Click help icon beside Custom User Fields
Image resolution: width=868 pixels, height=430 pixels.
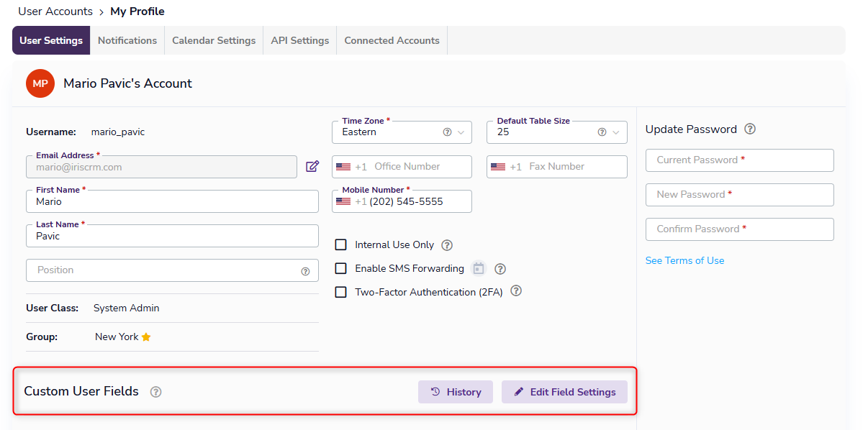coord(155,392)
